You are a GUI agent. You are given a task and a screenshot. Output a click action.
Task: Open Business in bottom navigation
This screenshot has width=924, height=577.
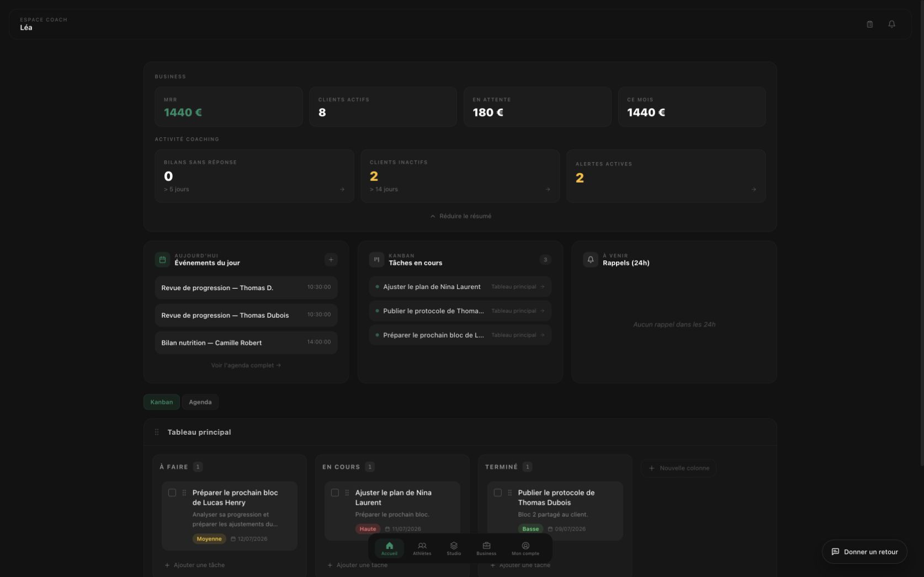click(486, 549)
